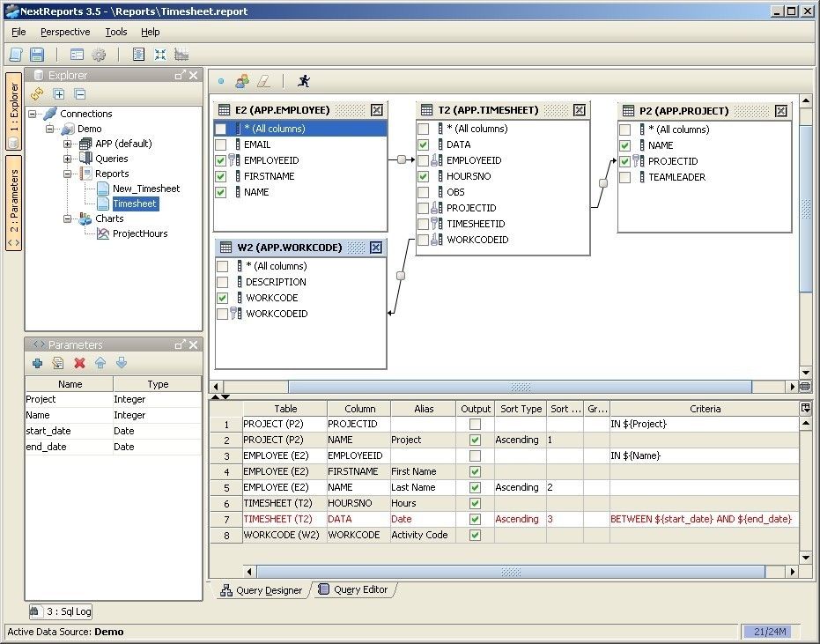Close the P2 (APP.PROJECT) table box

point(780,111)
